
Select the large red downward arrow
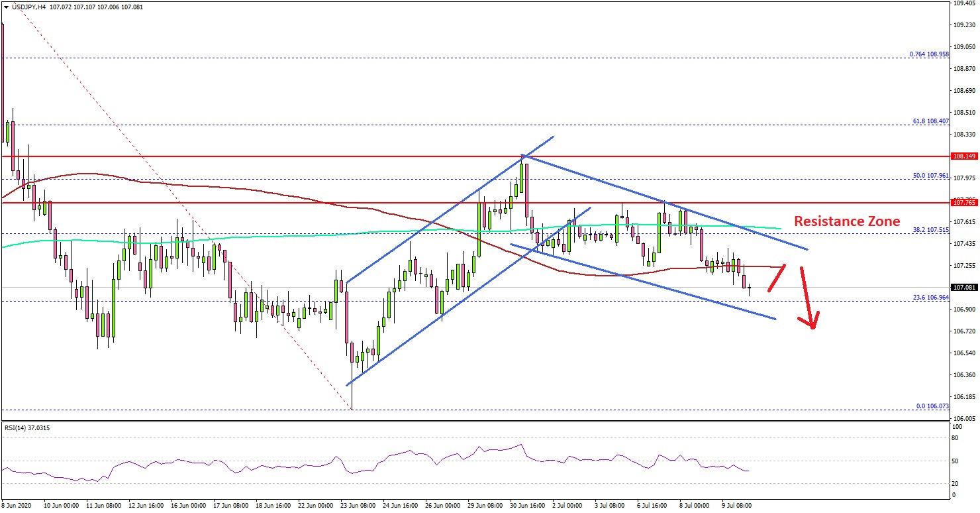(x=807, y=298)
